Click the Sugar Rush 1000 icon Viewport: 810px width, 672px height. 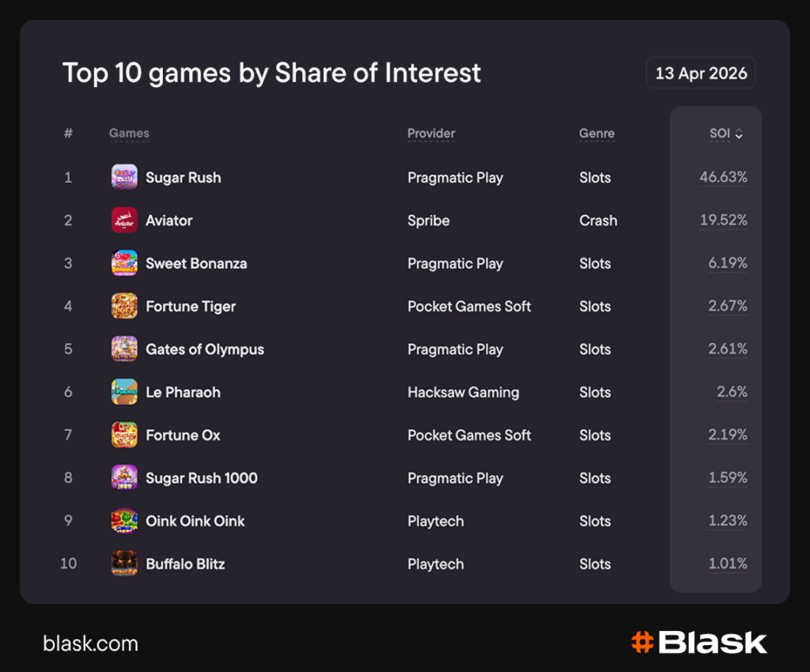click(x=124, y=478)
